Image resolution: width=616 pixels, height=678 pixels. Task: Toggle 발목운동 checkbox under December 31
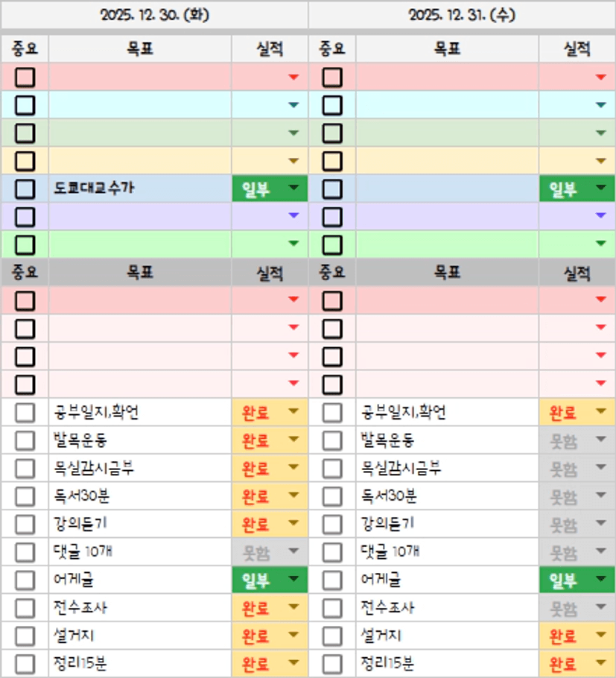pyautogui.click(x=332, y=440)
